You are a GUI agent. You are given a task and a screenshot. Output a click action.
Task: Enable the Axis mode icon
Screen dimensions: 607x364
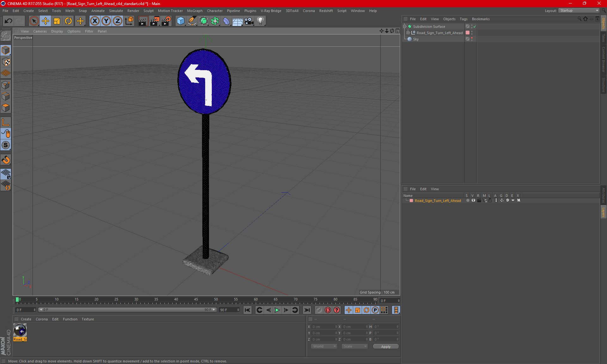coord(6,122)
